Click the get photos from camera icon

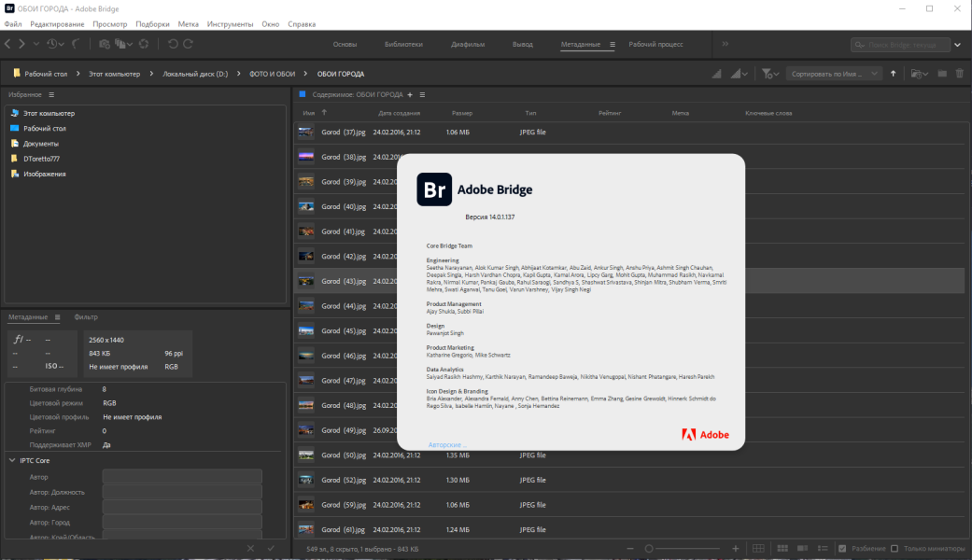105,44
